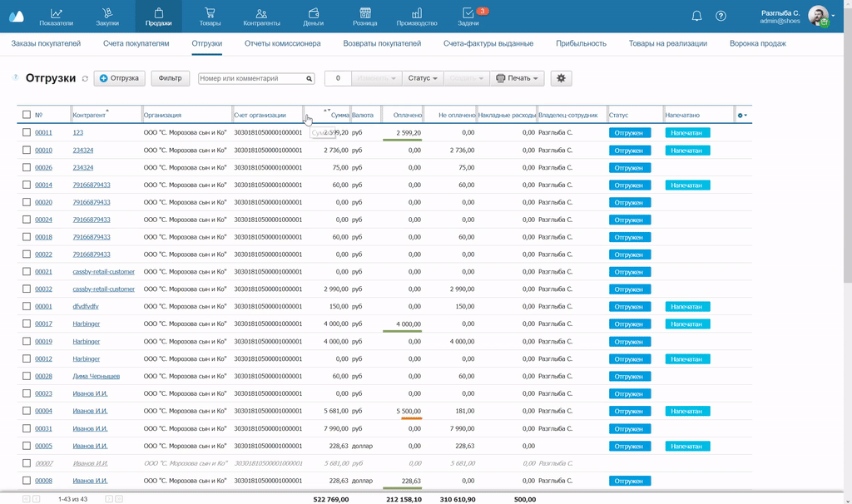
Task: Click the gear settings button in toolbar
Action: coord(561,78)
